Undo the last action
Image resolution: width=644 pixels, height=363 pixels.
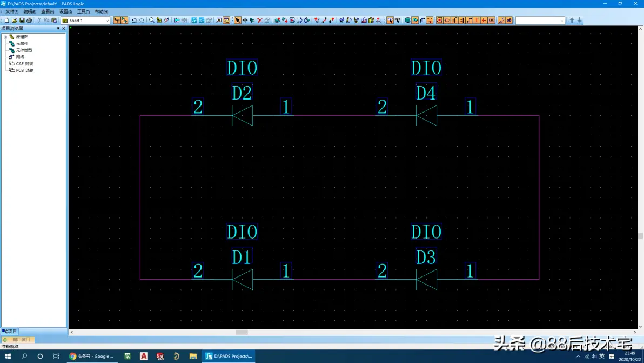pyautogui.click(x=135, y=20)
